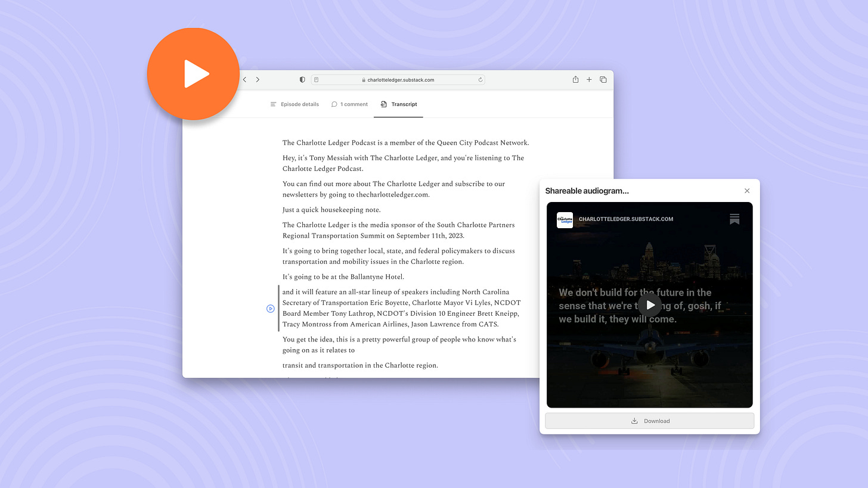Navigate forward using the forward arrow
The image size is (868, 488).
(x=258, y=79)
